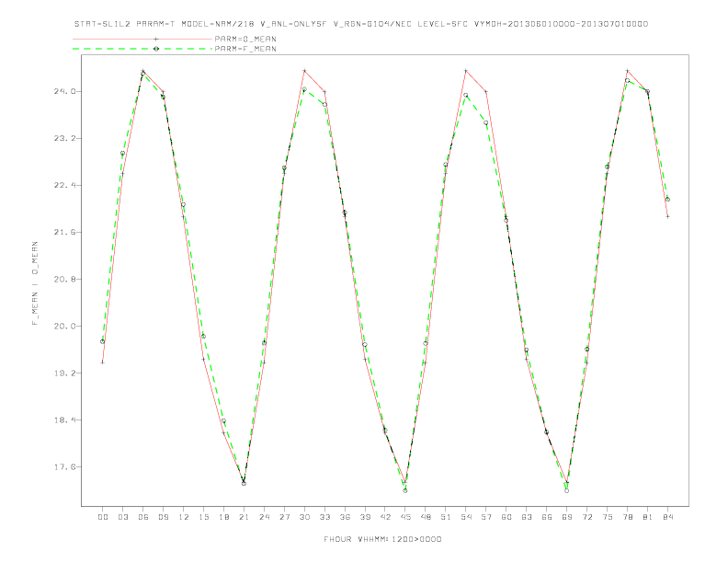
Task: Click the x-axis tick label 06
Action: 143,517
